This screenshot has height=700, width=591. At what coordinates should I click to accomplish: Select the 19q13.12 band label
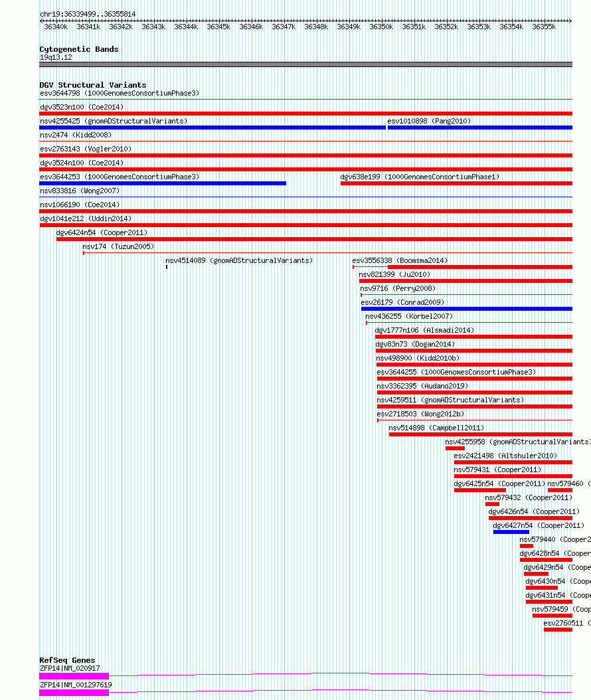pyautogui.click(x=56, y=58)
